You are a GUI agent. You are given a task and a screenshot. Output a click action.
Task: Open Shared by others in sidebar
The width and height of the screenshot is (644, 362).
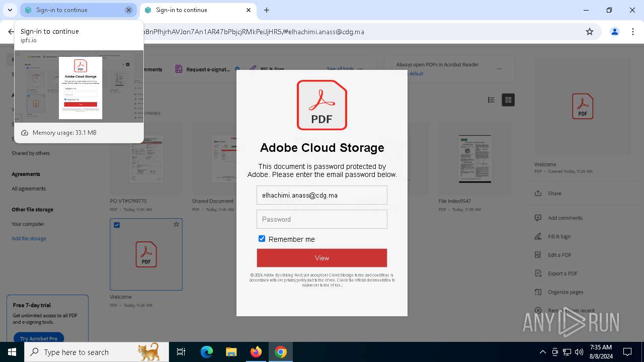31,153
